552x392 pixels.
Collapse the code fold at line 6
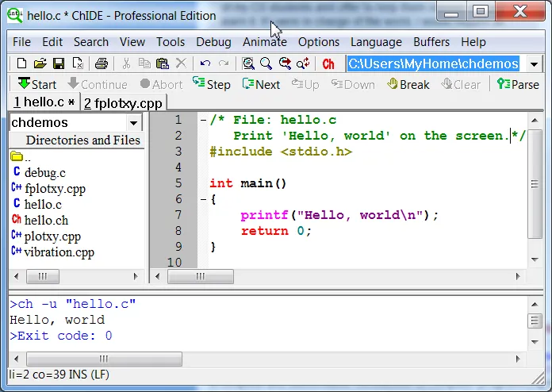203,199
